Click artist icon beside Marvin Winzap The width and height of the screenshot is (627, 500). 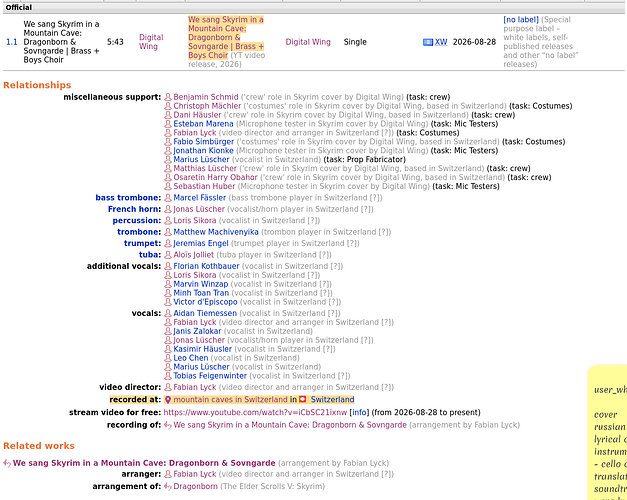pyautogui.click(x=168, y=284)
